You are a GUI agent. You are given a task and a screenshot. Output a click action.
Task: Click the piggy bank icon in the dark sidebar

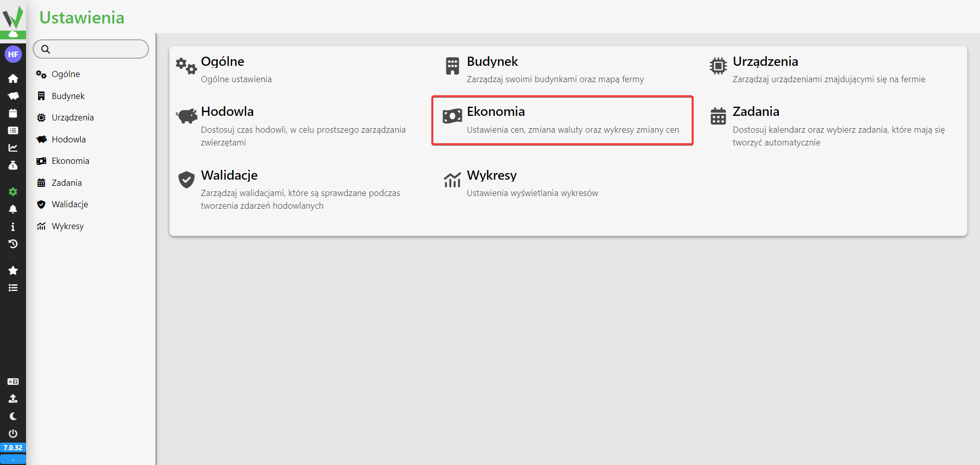tap(13, 96)
